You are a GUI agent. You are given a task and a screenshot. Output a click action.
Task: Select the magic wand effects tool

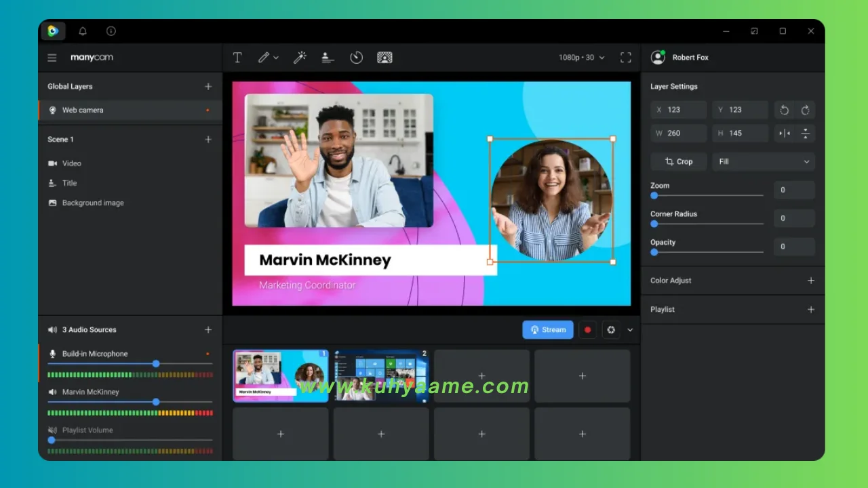pos(299,58)
